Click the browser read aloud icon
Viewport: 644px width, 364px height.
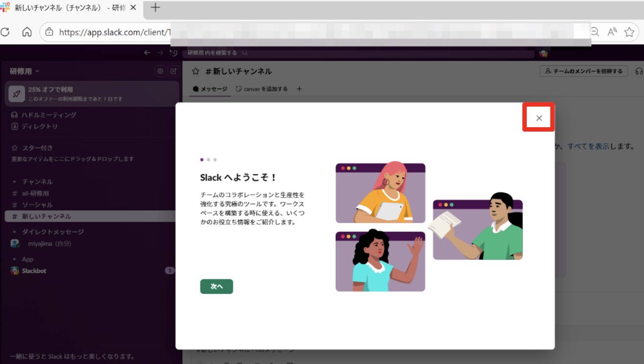(x=612, y=32)
